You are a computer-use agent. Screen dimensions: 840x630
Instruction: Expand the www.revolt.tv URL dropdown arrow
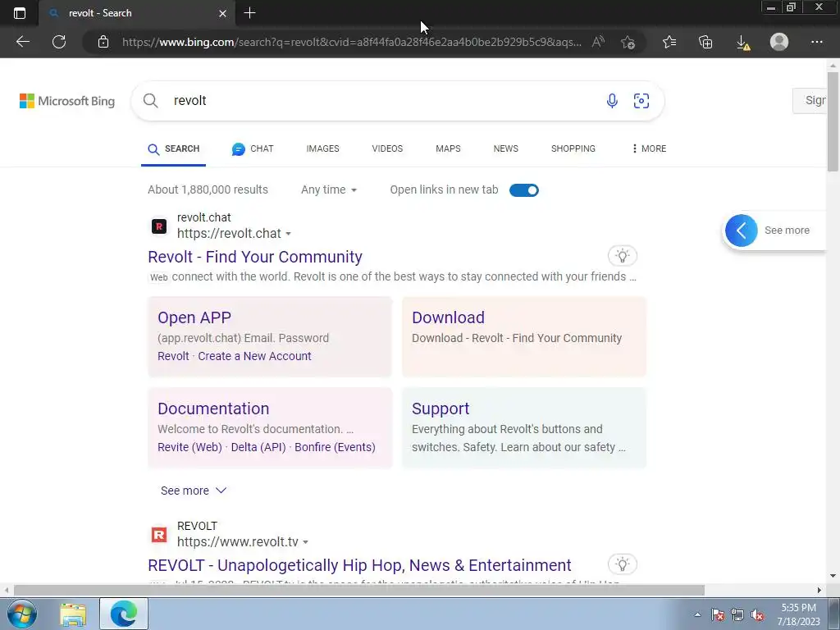305,543
